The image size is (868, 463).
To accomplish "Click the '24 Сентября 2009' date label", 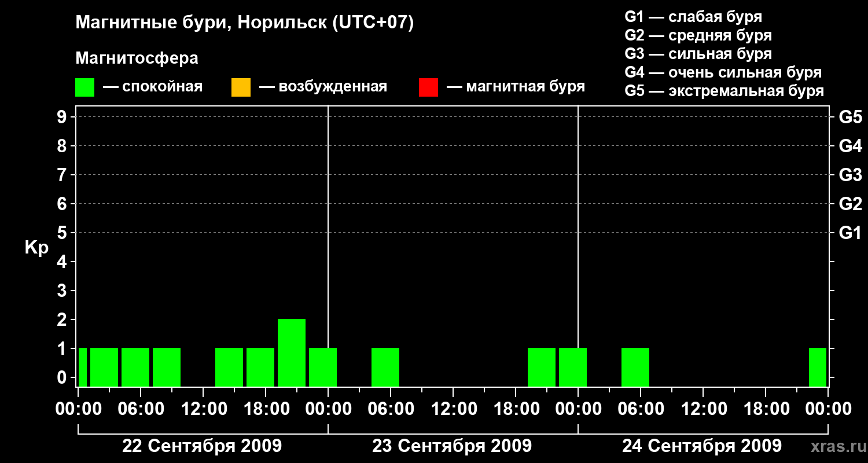I will 702,446.
